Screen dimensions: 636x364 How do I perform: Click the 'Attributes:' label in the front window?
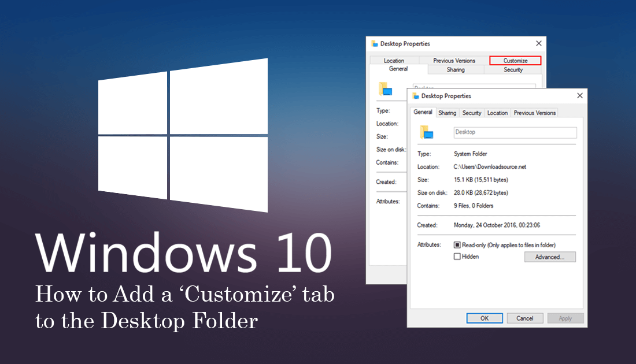(x=429, y=244)
